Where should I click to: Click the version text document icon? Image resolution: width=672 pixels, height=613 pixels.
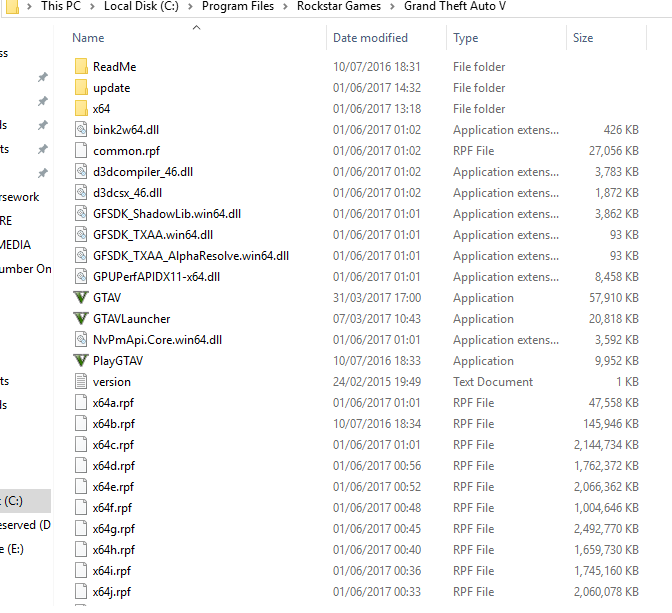point(81,382)
